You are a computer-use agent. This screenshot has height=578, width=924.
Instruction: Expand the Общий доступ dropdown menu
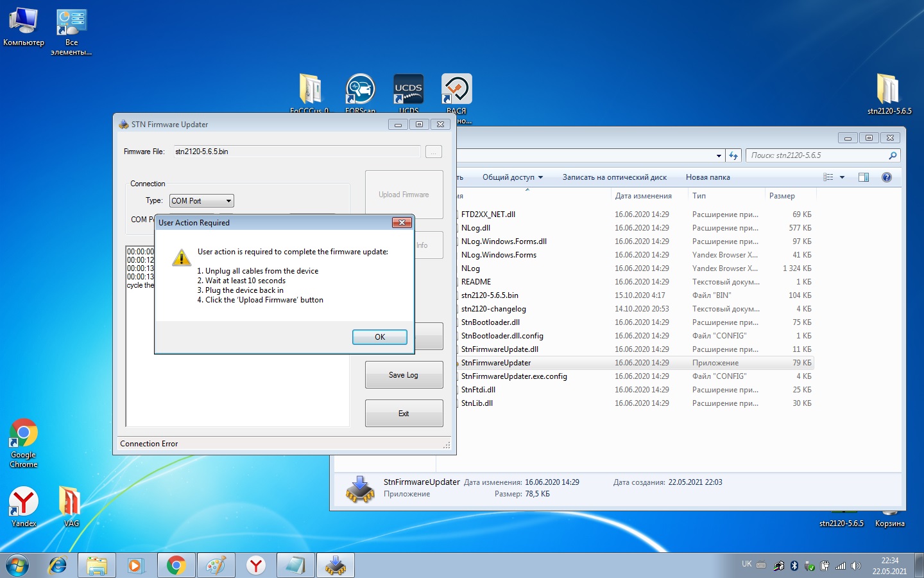coord(513,177)
